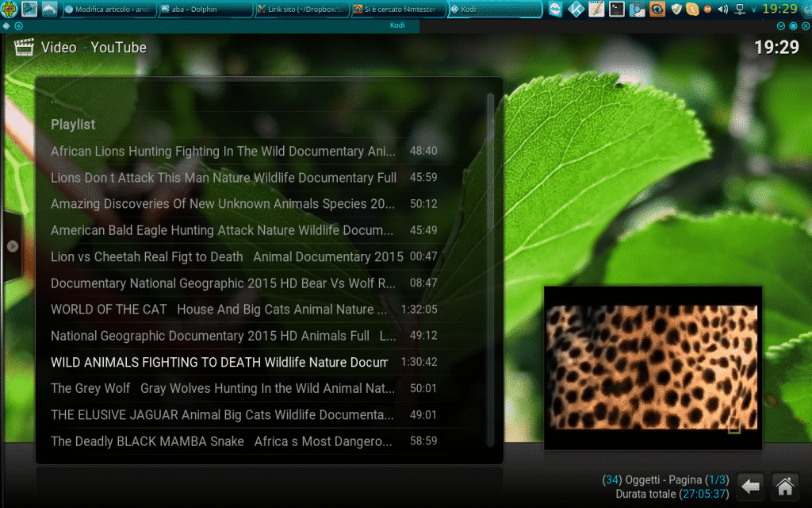812x508 pixels.
Task: Play 'The Grey Wolf' video
Action: 259,388
